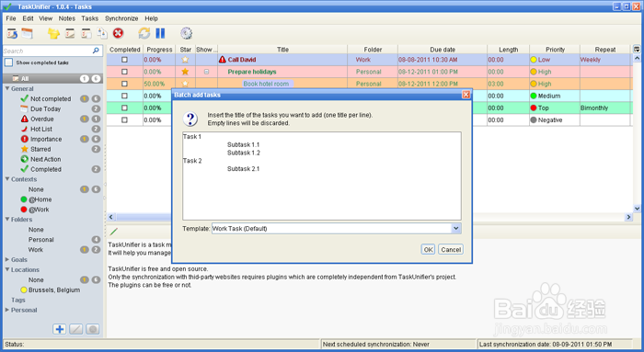Open the File menu
The image size is (644, 352).
11,18
